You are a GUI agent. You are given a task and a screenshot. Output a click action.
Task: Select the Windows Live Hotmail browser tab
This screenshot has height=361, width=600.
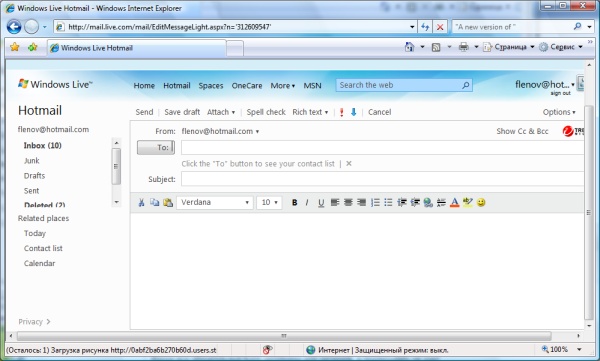[x=137, y=48]
